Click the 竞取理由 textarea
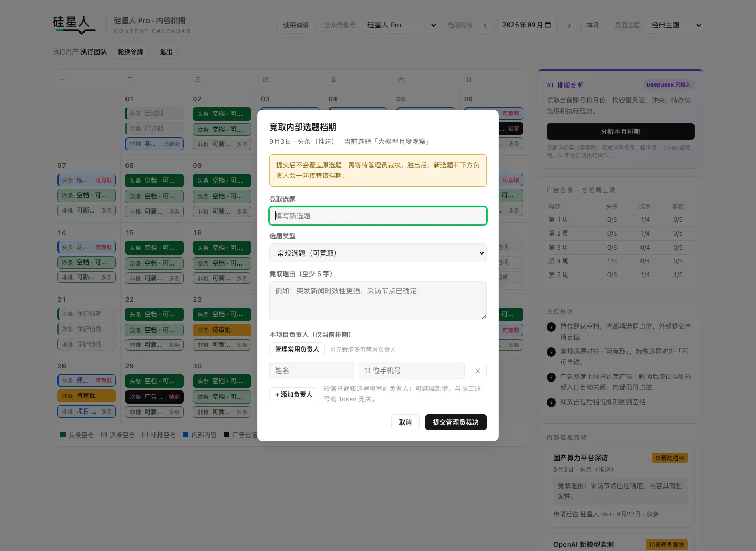The image size is (756, 551). (378, 301)
